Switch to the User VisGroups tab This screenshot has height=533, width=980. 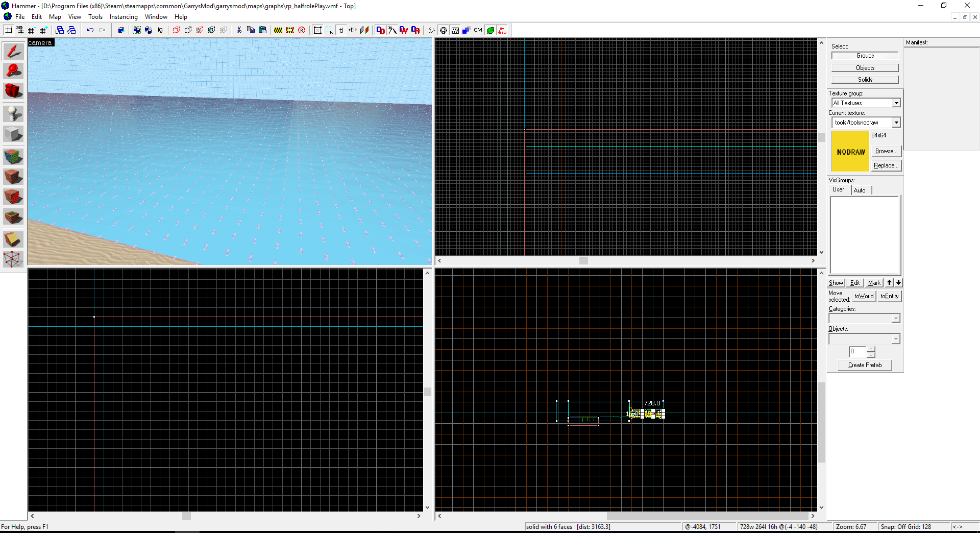(x=838, y=189)
